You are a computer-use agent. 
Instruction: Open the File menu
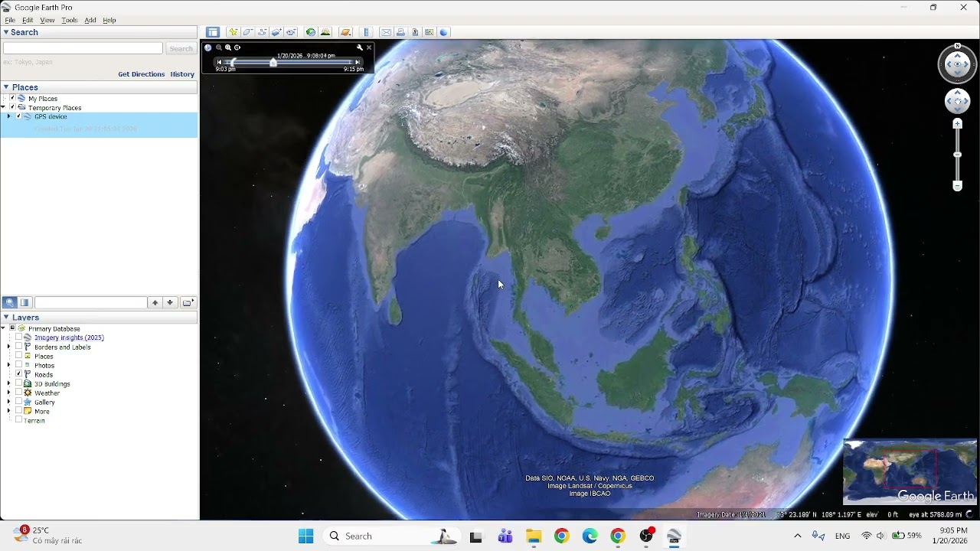click(x=10, y=20)
